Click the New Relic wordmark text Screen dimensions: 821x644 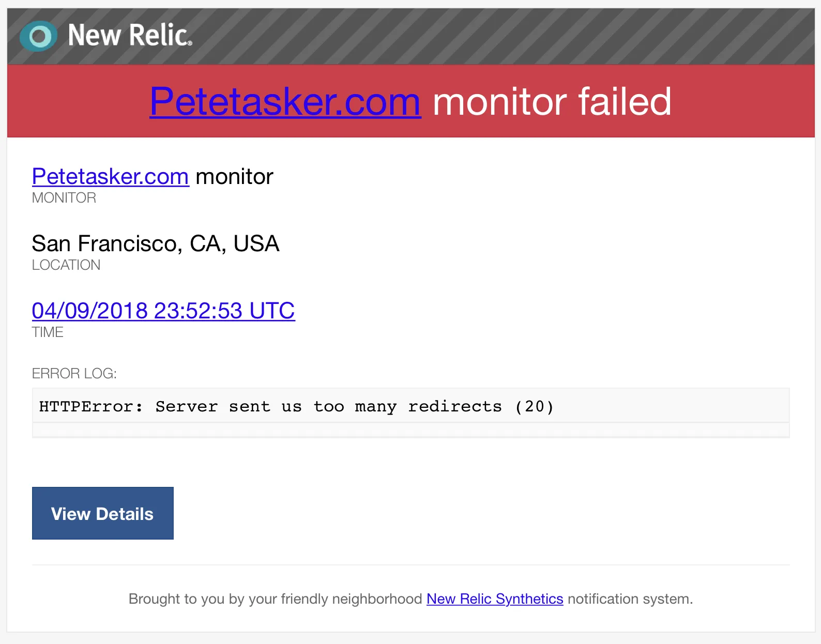pos(129,36)
